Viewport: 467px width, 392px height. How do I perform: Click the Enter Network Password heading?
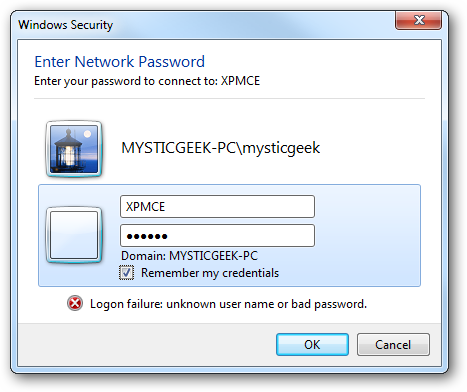coord(120,62)
